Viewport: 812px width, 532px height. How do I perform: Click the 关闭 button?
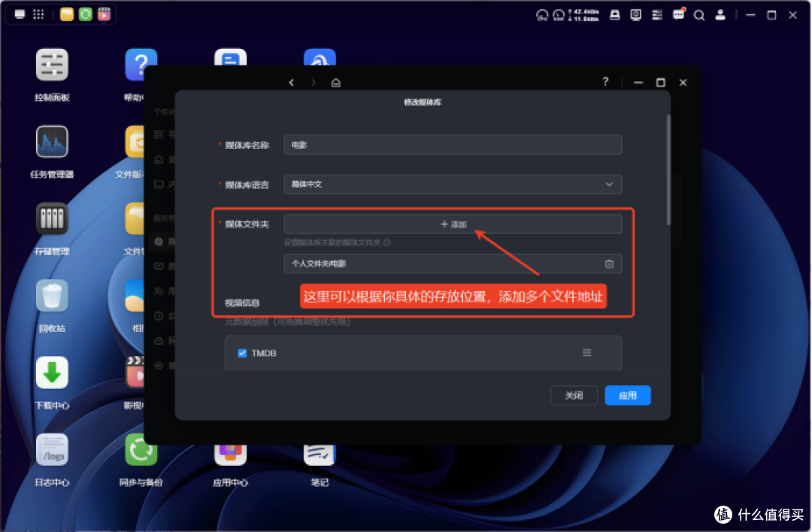pyautogui.click(x=574, y=396)
